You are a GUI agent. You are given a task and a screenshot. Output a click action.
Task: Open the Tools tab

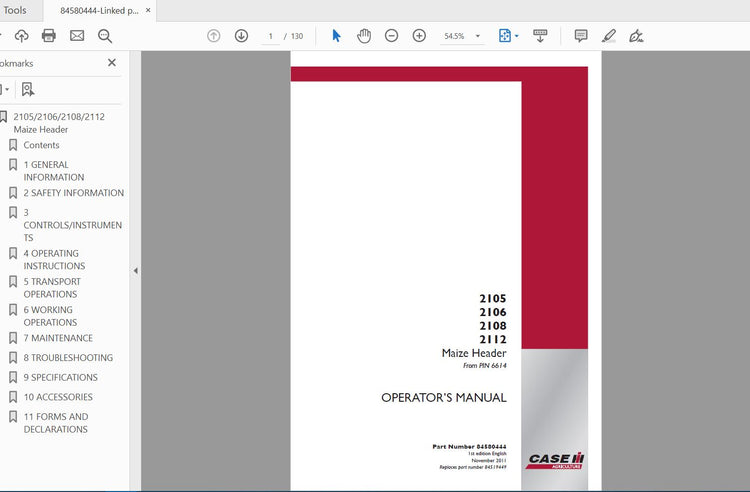[x=15, y=10]
